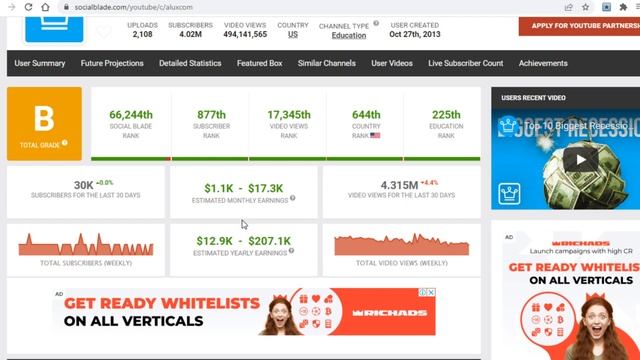Click the blue extension icon beside star
Viewport: 640px width, 360px height.
[607, 7]
